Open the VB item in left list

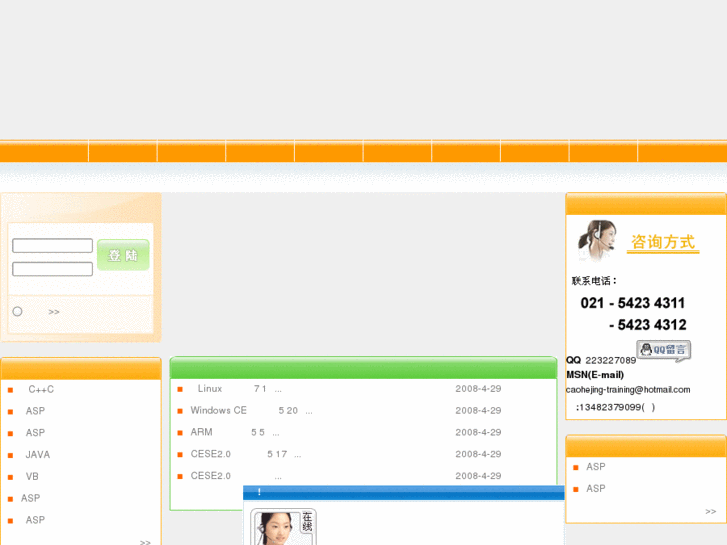click(x=32, y=476)
